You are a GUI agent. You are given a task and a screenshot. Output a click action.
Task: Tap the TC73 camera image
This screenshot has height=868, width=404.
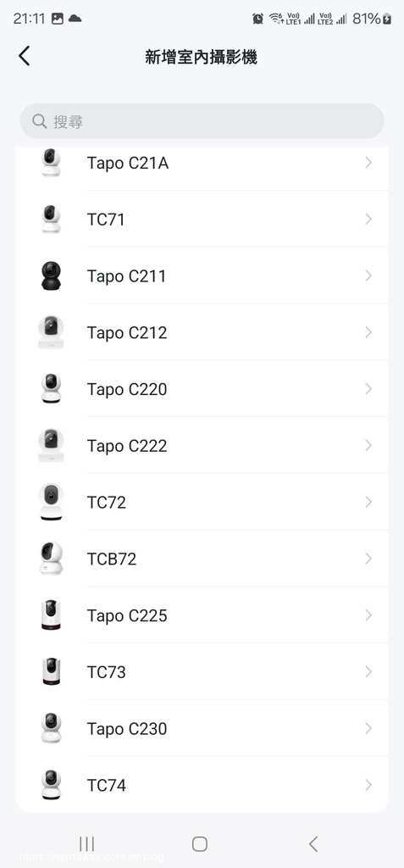pyautogui.click(x=51, y=671)
